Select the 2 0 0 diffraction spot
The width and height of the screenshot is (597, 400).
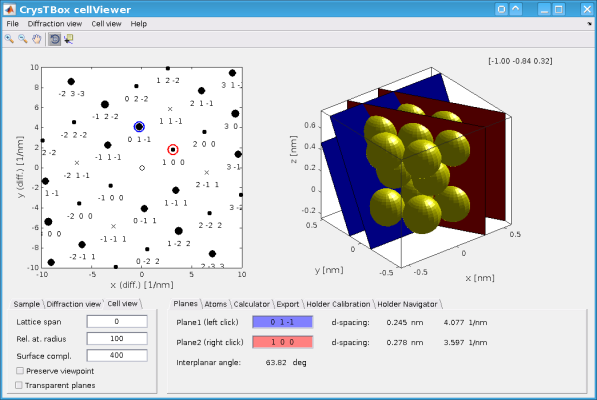(204, 132)
